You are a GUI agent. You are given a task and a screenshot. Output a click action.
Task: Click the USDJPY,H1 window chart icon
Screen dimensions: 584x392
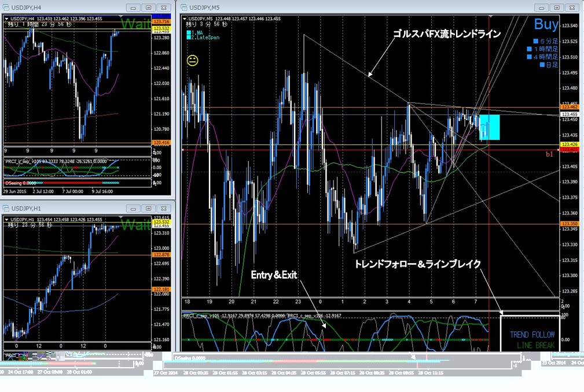coord(6,208)
